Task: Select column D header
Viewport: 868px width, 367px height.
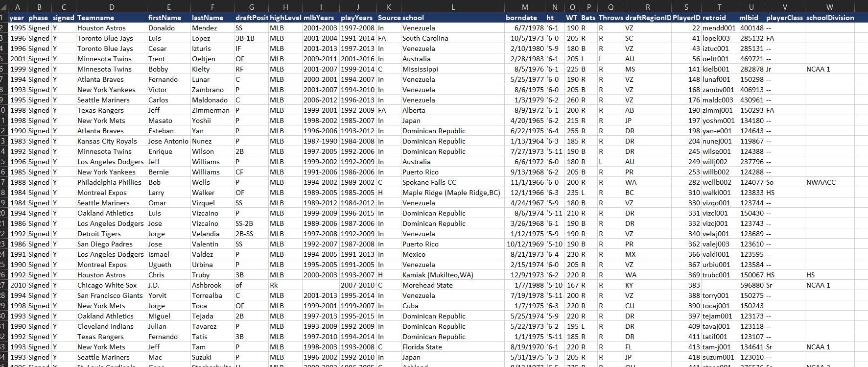Action: (x=112, y=7)
